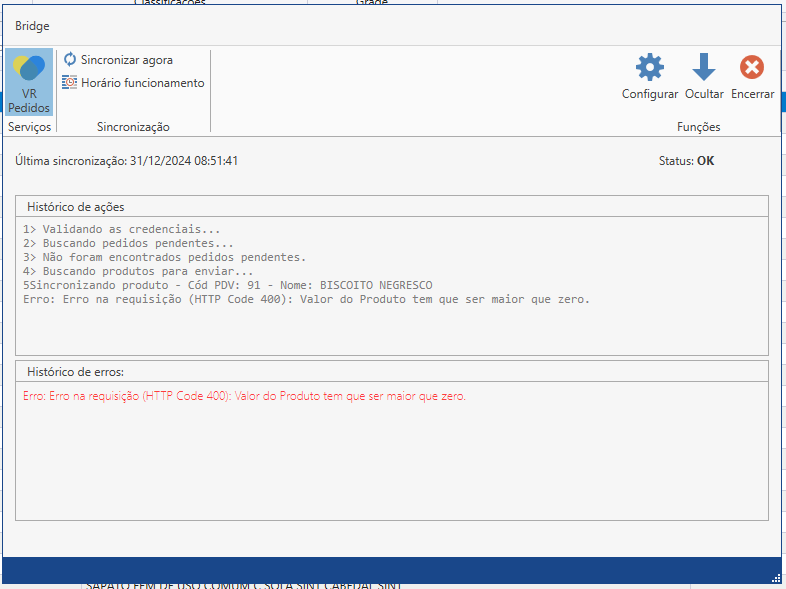Viewport: 786px width, 589px height.
Task: Click SAPATO FEM row in background window
Action: [x=244, y=585]
